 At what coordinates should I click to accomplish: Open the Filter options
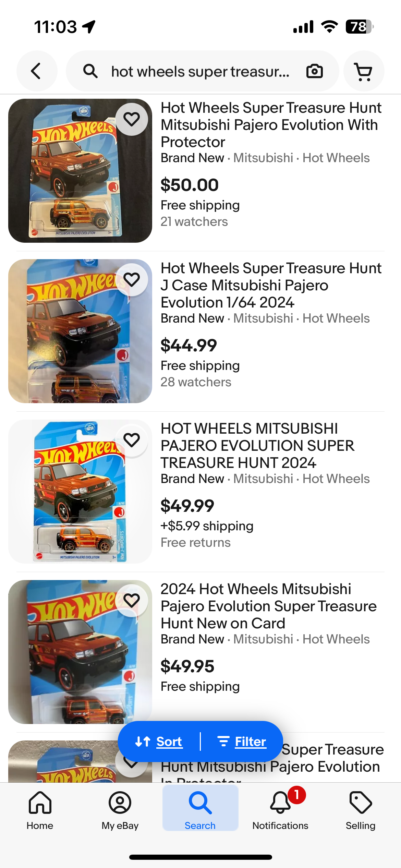pyautogui.click(x=242, y=742)
